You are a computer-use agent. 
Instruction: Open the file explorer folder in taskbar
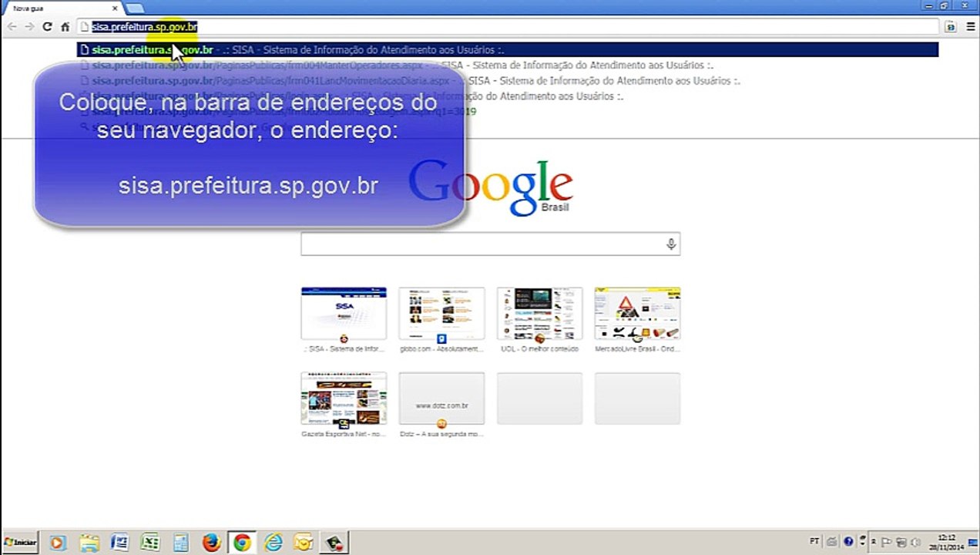89,543
